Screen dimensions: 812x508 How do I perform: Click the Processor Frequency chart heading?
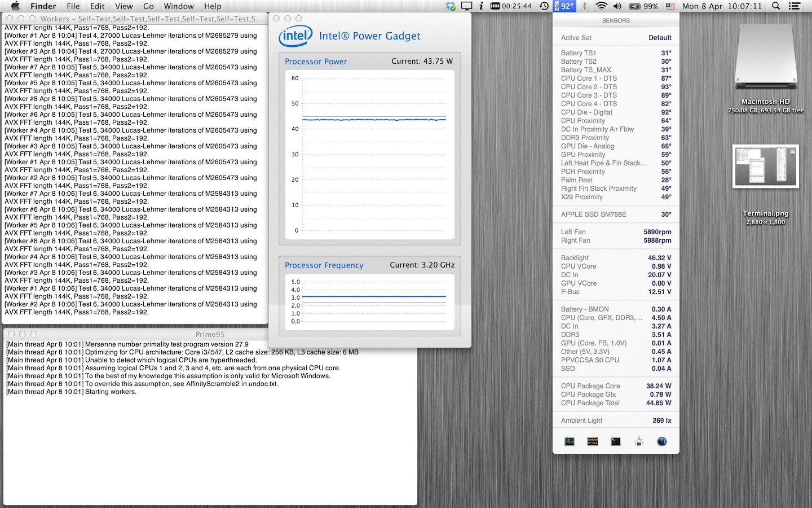click(x=324, y=265)
